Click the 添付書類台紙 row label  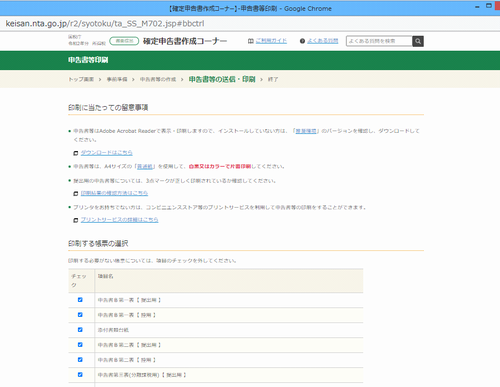pos(113,330)
